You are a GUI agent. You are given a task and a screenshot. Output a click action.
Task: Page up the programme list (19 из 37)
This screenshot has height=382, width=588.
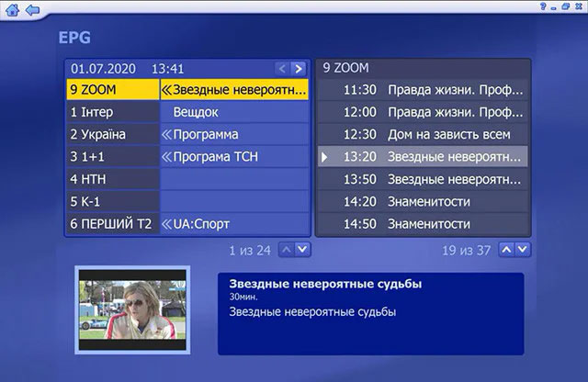point(506,250)
